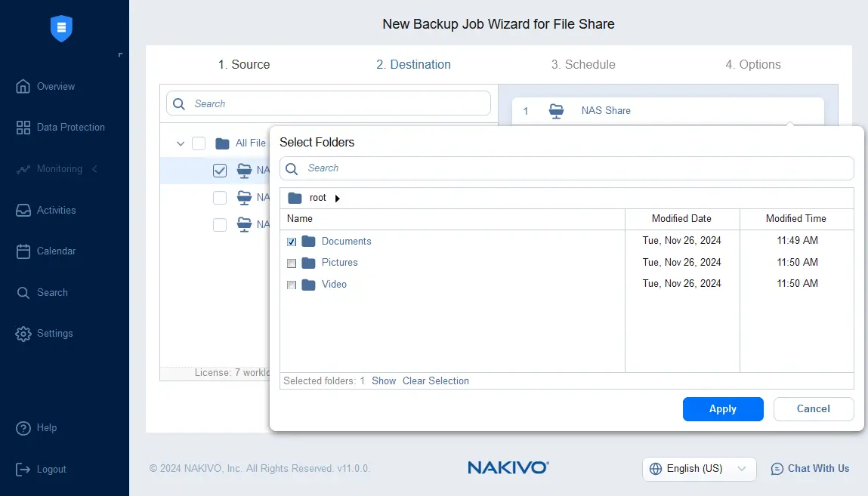The width and height of the screenshot is (868, 496).
Task: Open the Calendar icon in sidebar
Action: click(x=23, y=251)
